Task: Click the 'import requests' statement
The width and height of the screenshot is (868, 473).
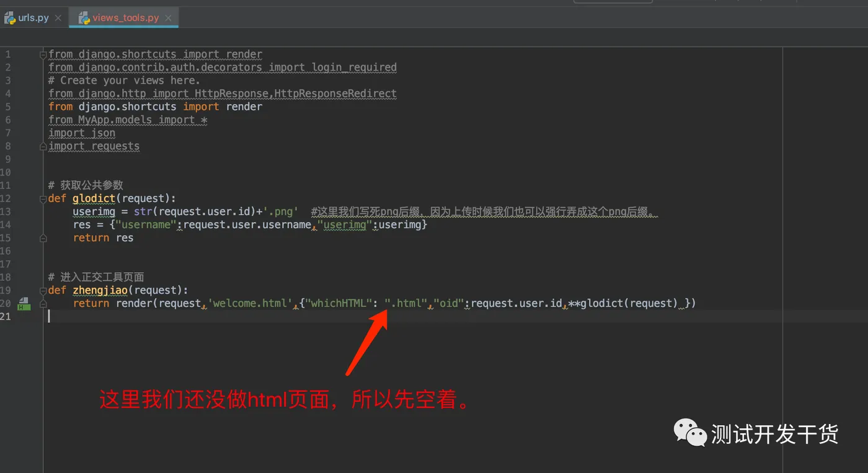Action: [94, 146]
